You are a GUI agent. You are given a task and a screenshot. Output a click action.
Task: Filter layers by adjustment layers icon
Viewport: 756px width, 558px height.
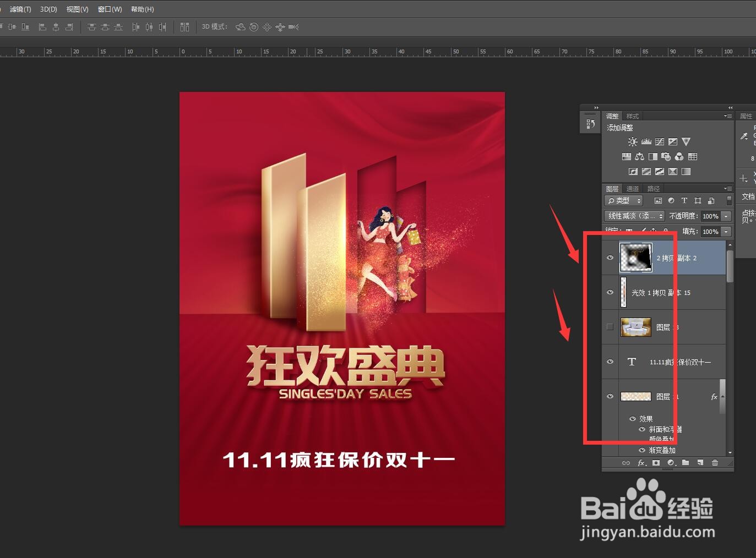tap(671, 201)
